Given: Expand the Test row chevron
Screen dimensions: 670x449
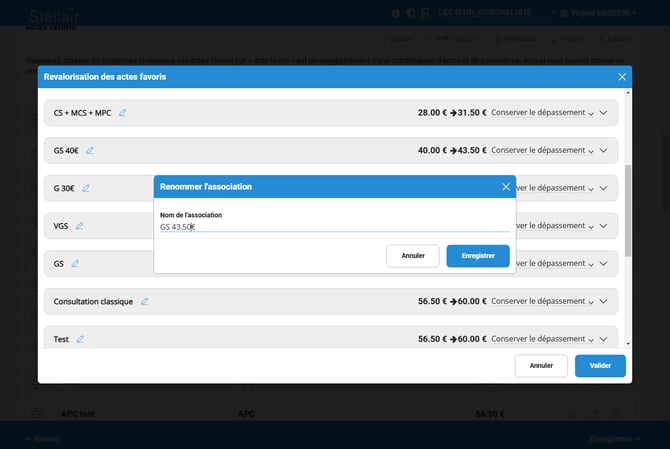Looking at the screenshot, I should (604, 340).
